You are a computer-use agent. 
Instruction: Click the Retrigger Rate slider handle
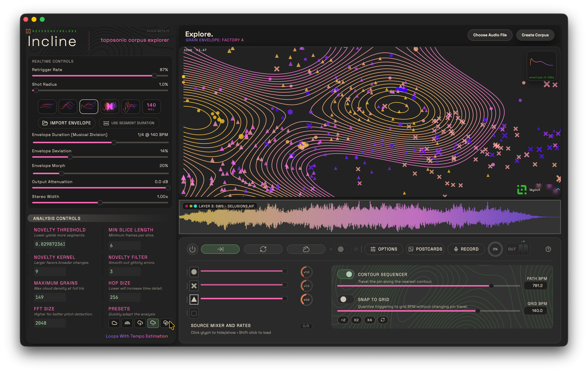[x=154, y=76]
